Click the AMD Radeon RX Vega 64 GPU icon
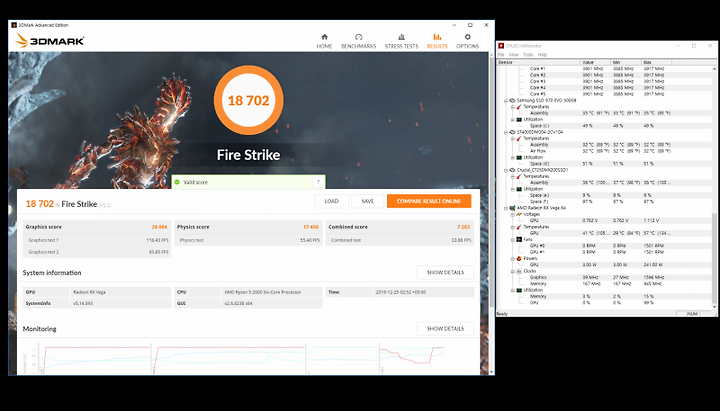This screenshot has height=411, width=720. pyautogui.click(x=512, y=208)
